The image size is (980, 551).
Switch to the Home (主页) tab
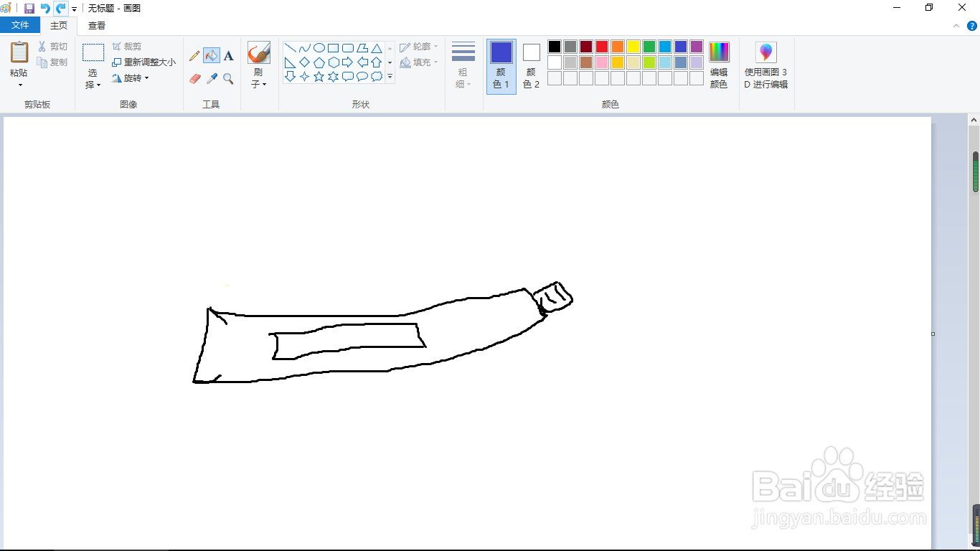59,26
